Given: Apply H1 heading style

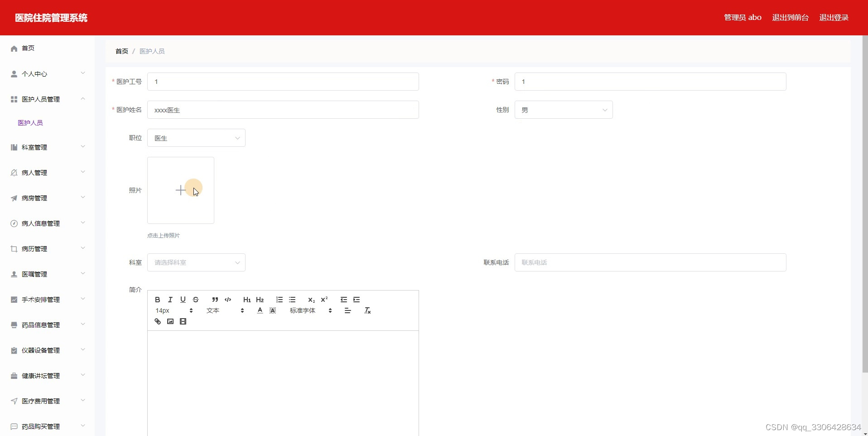Looking at the screenshot, I should [247, 300].
